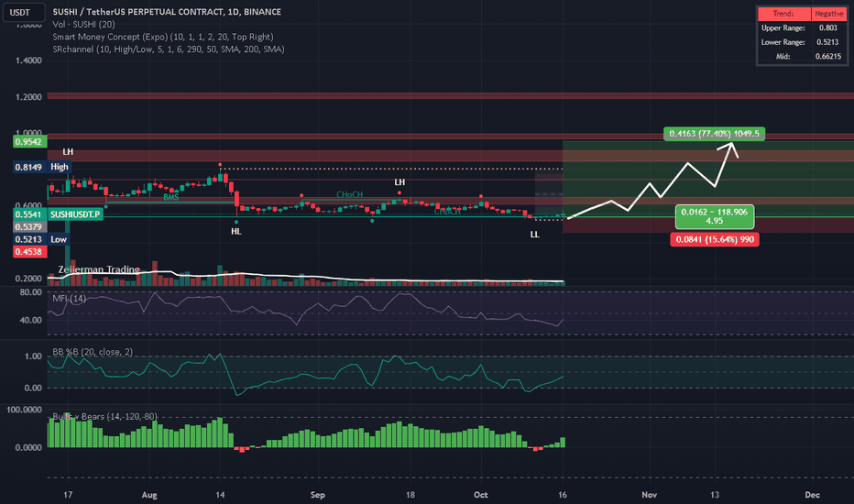Click the Dec date on time axis
This screenshot has height=504, width=854.
point(812,495)
